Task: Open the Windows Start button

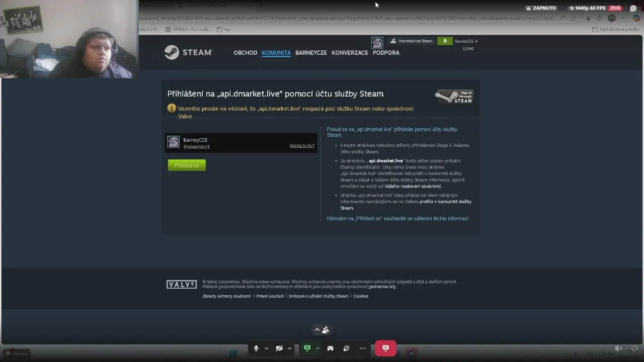Action: pos(233,353)
